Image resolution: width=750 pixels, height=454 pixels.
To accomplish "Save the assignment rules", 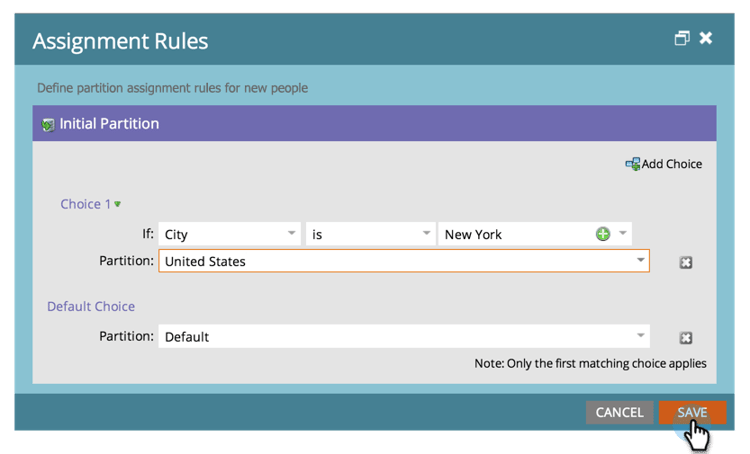I will (692, 412).
